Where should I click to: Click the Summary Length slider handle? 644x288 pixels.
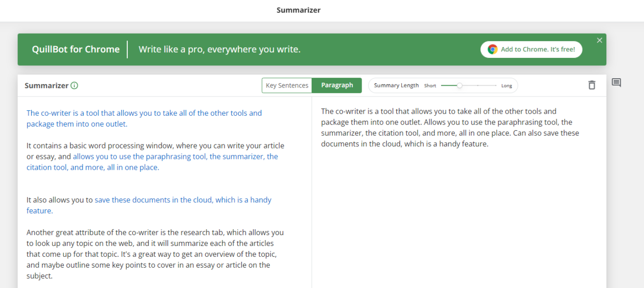460,86
